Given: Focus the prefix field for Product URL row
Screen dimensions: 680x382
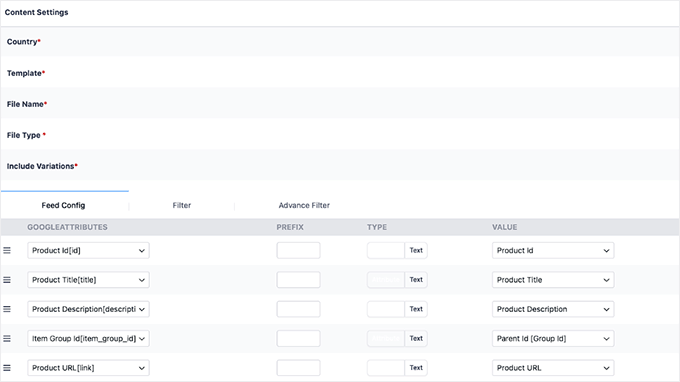Looking at the screenshot, I should pyautogui.click(x=298, y=368).
